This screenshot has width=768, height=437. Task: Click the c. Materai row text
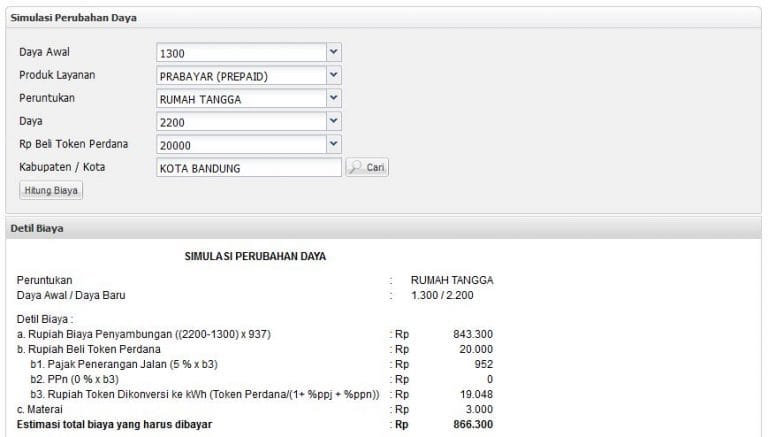[x=40, y=409]
